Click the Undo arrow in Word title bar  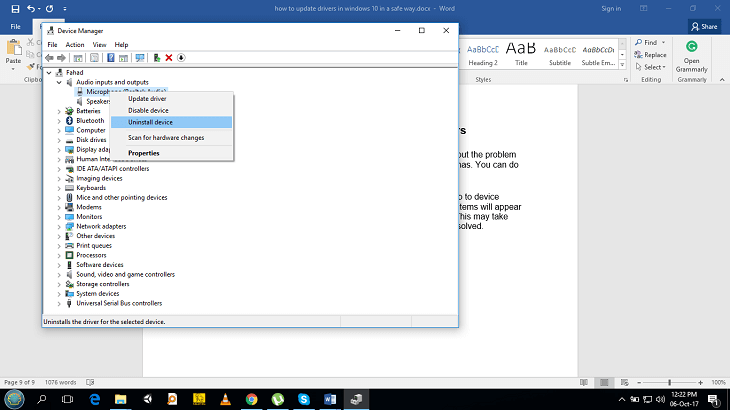31,8
